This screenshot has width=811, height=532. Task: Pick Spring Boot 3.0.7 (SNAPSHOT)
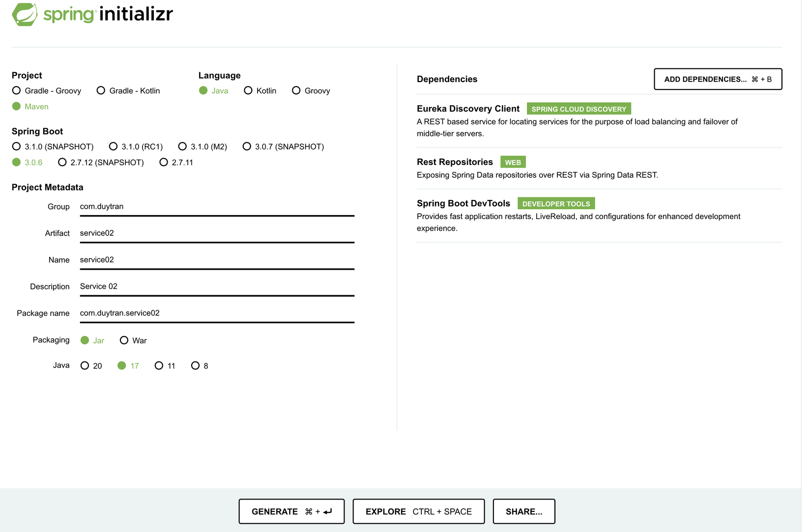[x=247, y=146]
